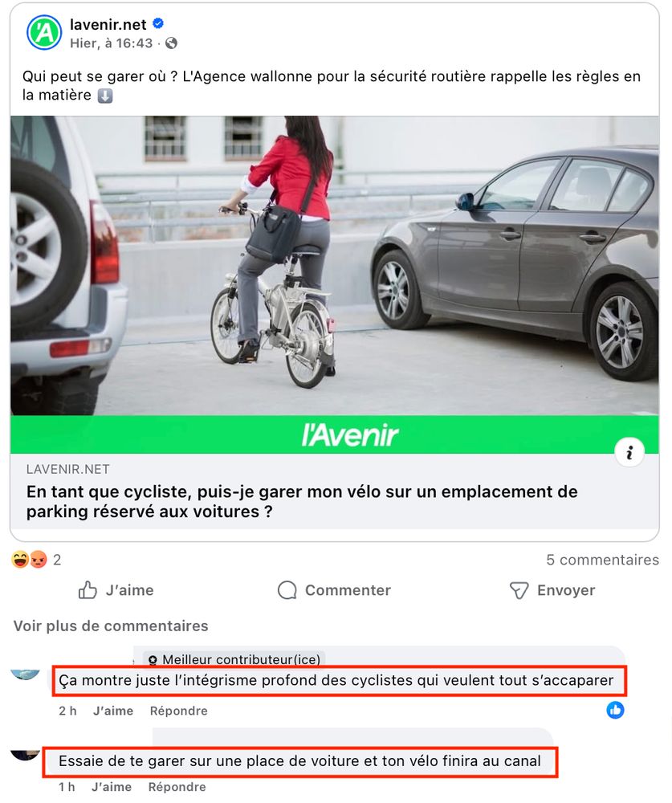Reply to the canal comment
The height and width of the screenshot is (803, 672).
tap(177, 787)
